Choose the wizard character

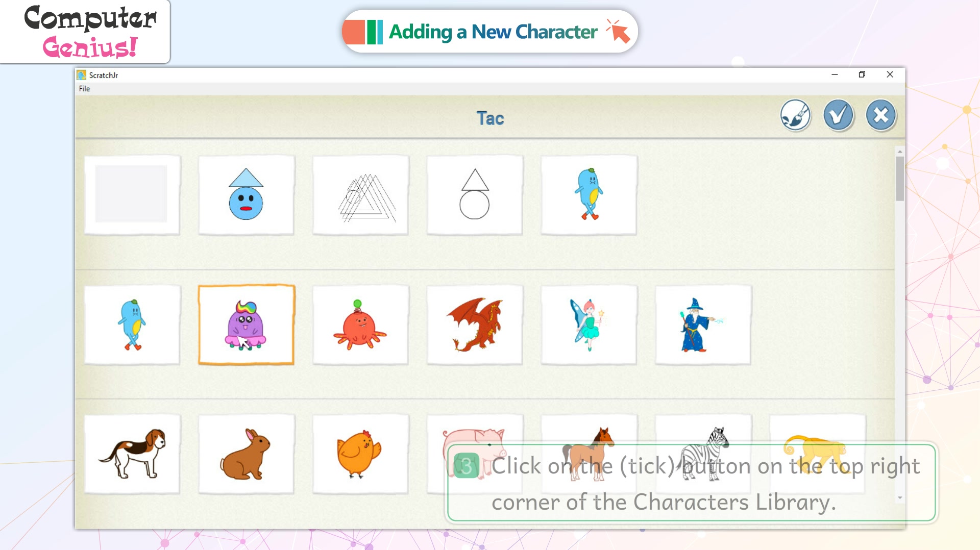[x=703, y=324]
